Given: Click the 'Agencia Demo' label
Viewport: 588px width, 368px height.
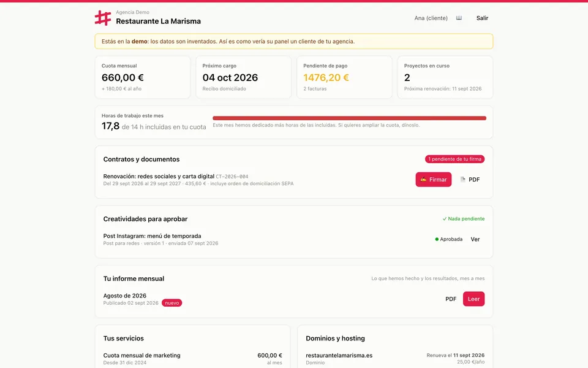Looking at the screenshot, I should (132, 12).
